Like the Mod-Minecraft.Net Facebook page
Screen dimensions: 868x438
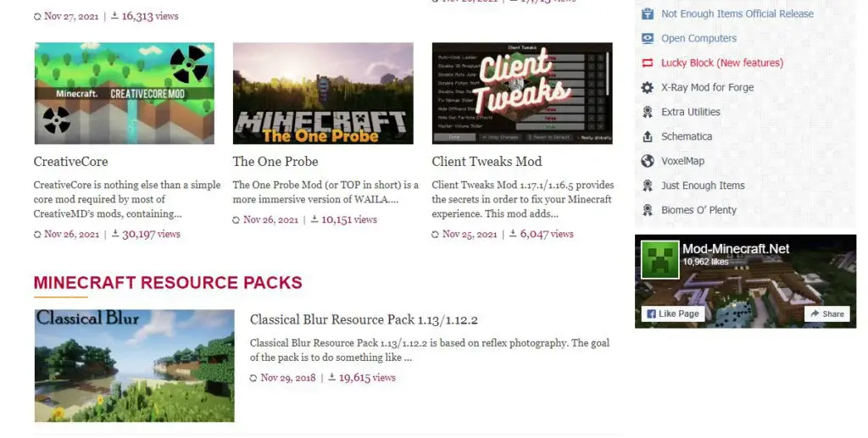point(673,313)
